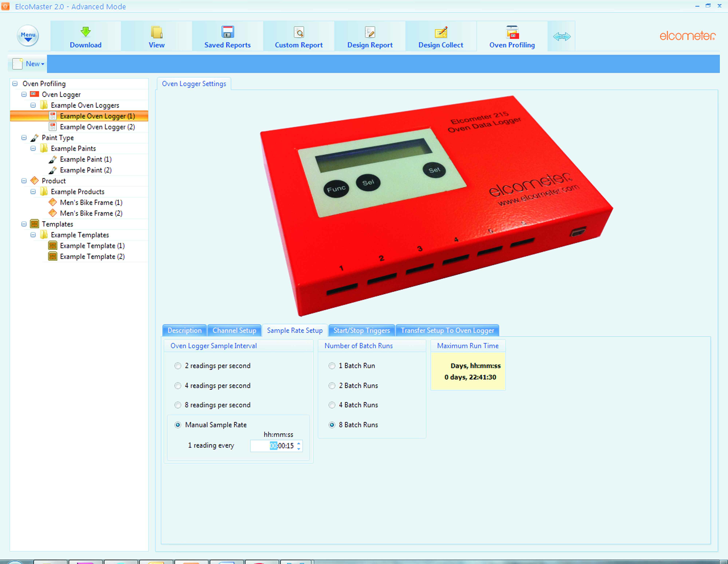Collapse the Paint Type tree node
The height and width of the screenshot is (564, 728).
point(24,138)
